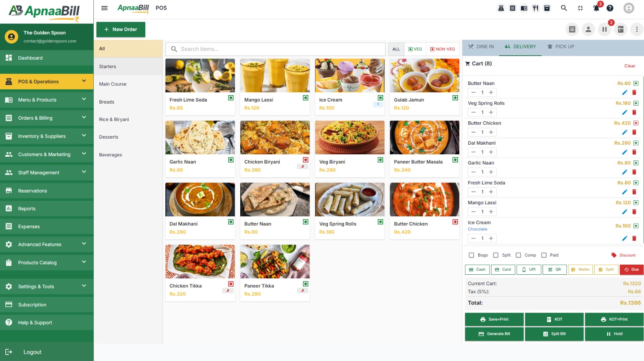Image resolution: width=644 pixels, height=361 pixels.
Task: Edit the Butter Chicken cart item
Action: click(624, 132)
